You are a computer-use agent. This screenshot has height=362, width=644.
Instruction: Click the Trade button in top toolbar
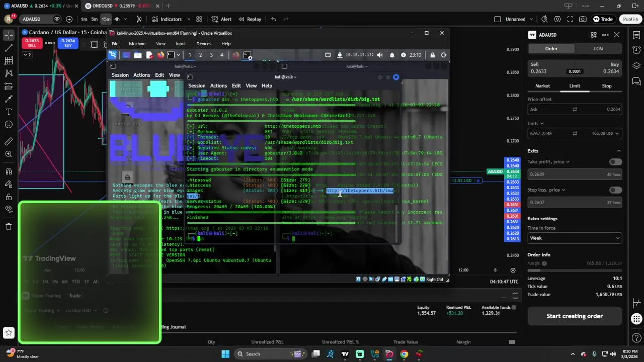[603, 19]
